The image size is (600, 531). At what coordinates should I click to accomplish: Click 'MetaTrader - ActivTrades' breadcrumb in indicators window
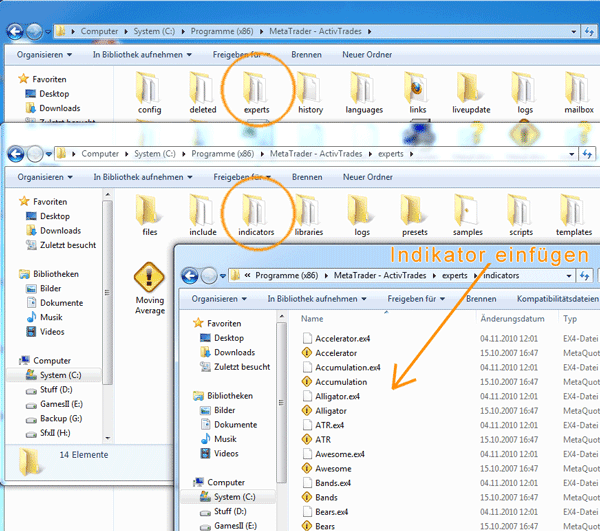pyautogui.click(x=380, y=275)
